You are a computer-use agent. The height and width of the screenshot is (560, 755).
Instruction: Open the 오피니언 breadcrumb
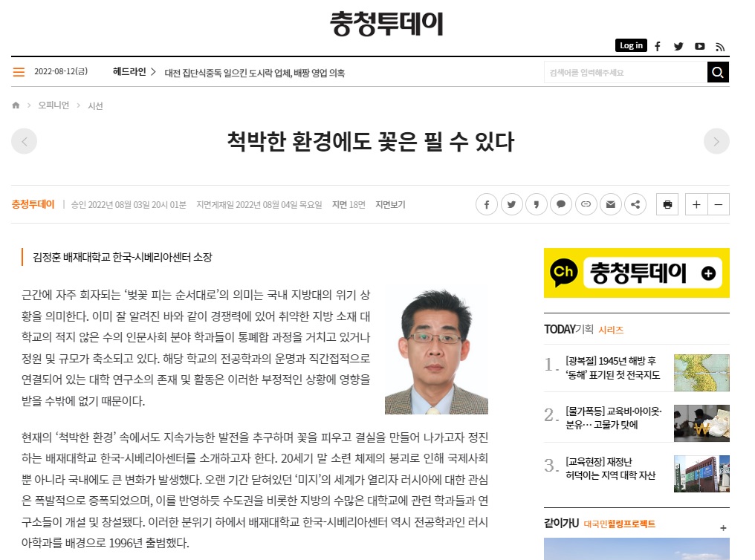(x=54, y=105)
